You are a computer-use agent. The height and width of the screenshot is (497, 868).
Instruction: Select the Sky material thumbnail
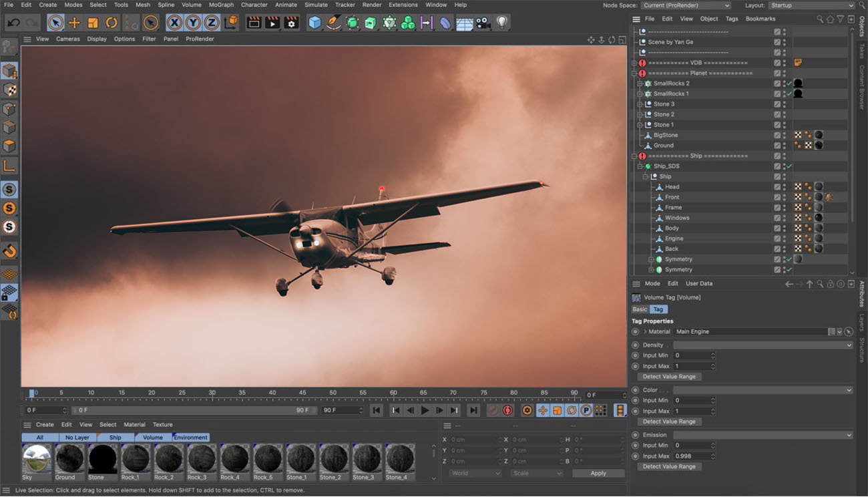36,458
